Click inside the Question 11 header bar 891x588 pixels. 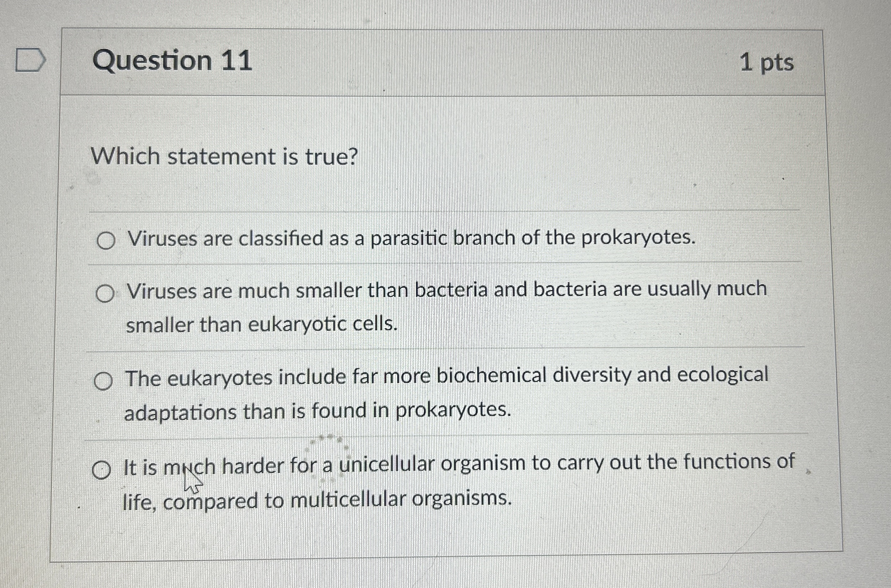click(x=488, y=62)
